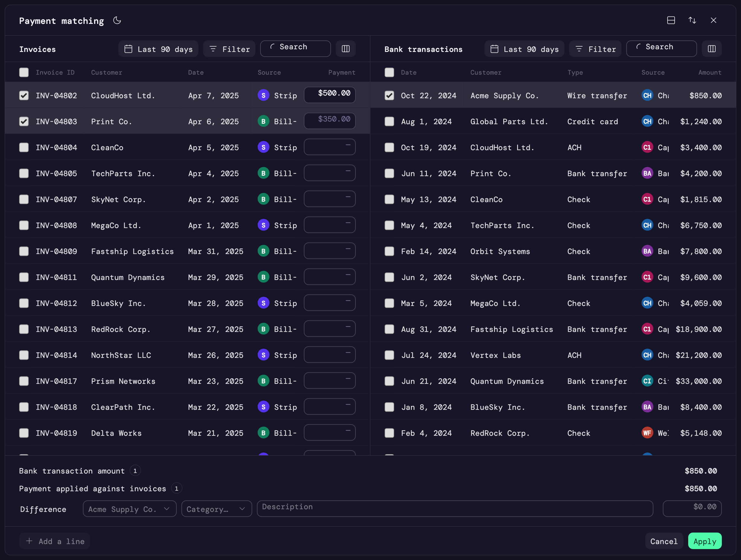The width and height of the screenshot is (741, 560).
Task: Expand the Acme Supply Co. difference dropdown
Action: click(129, 509)
